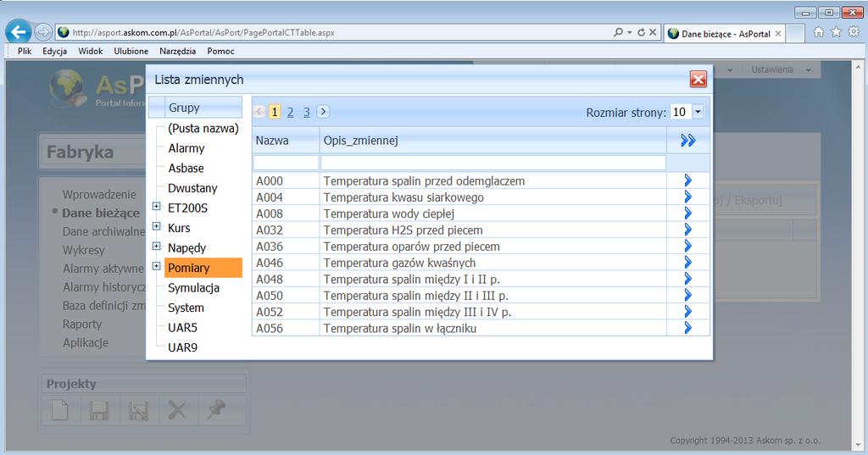Select the UAR9 group
This screenshot has height=455, width=868.
[x=183, y=347]
